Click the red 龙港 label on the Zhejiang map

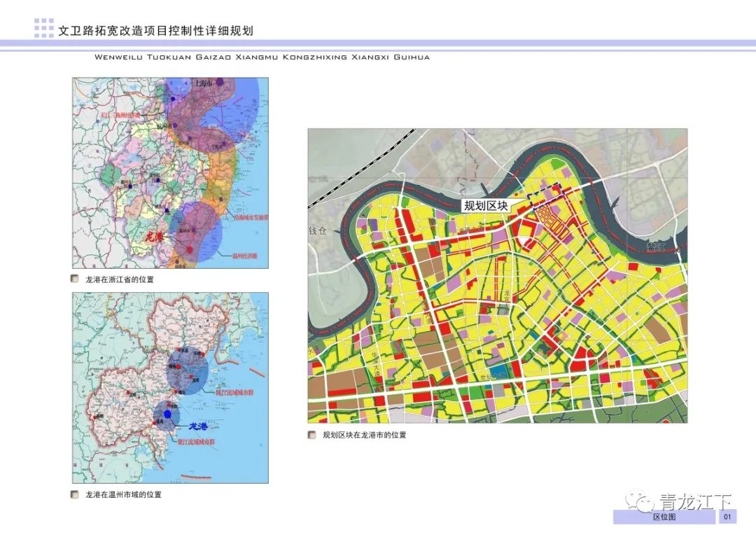pyautogui.click(x=155, y=237)
